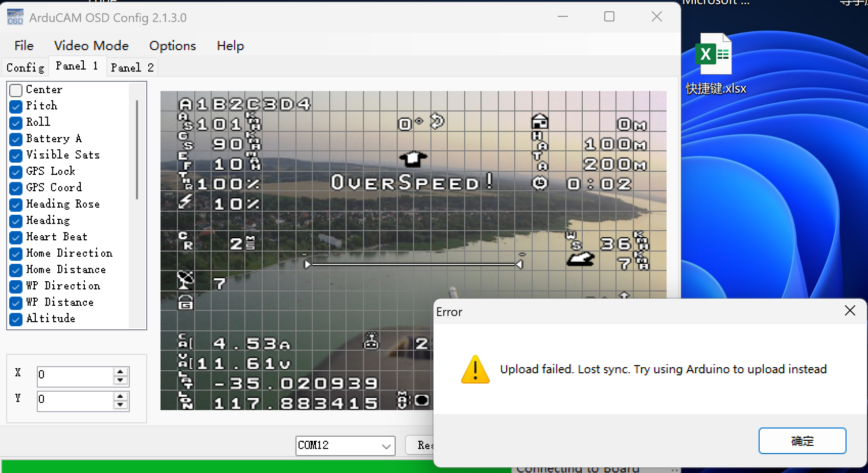868x473 pixels.
Task: Increase the Y value with up arrow
Action: pyautogui.click(x=120, y=396)
